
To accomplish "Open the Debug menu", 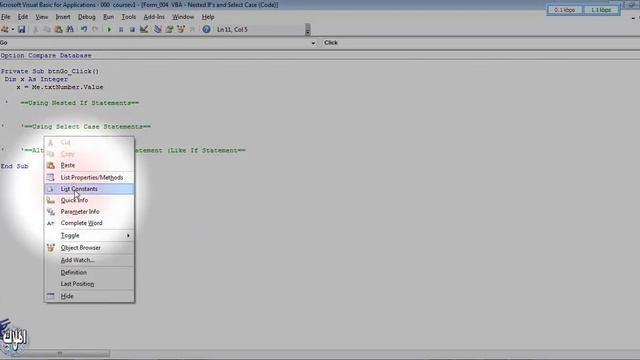I will [x=87, y=17].
